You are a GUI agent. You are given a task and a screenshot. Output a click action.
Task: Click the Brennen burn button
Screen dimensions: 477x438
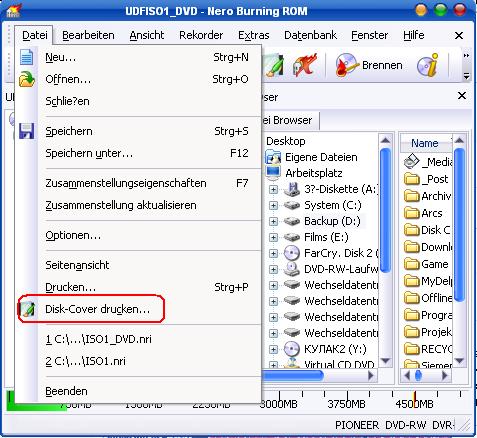[x=369, y=65]
